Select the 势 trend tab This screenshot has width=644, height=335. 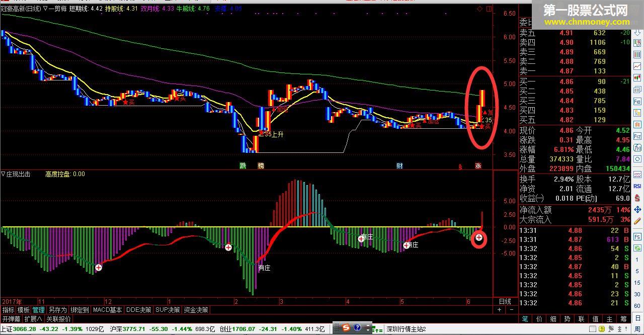(567, 319)
